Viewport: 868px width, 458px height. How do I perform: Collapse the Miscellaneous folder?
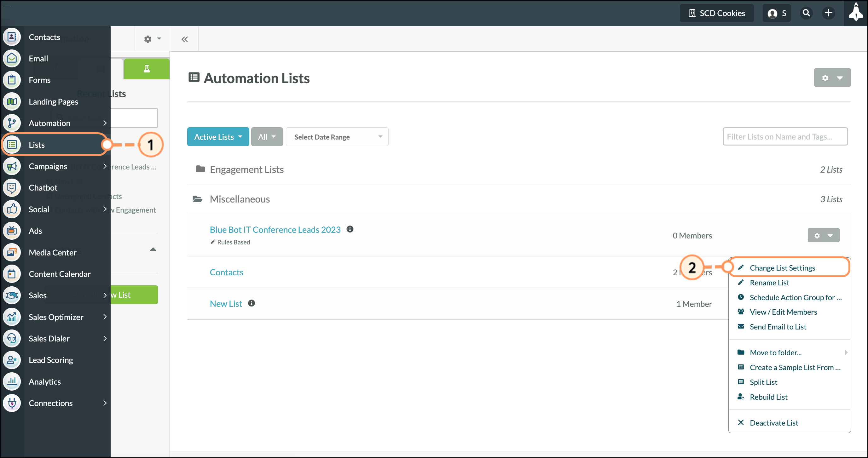click(x=197, y=199)
